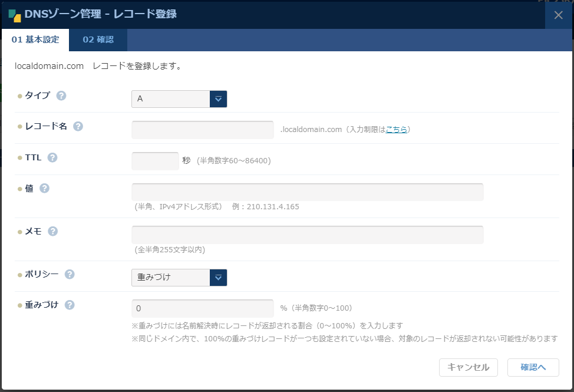Open help for the レコード名 field
This screenshot has height=392, width=574.
pos(78,126)
